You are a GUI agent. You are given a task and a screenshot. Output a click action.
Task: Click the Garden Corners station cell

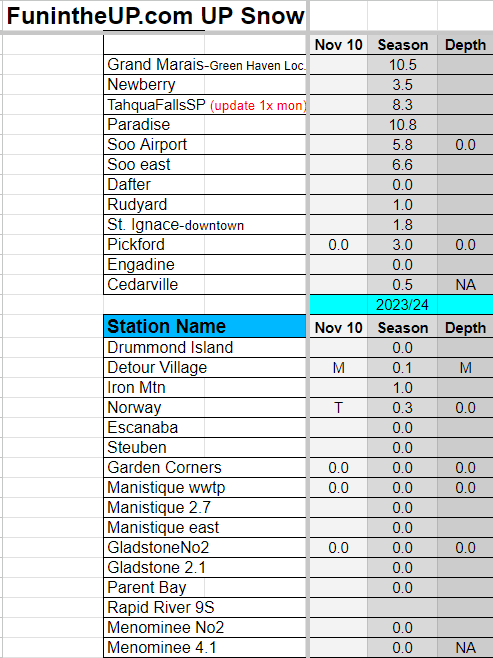pos(205,467)
